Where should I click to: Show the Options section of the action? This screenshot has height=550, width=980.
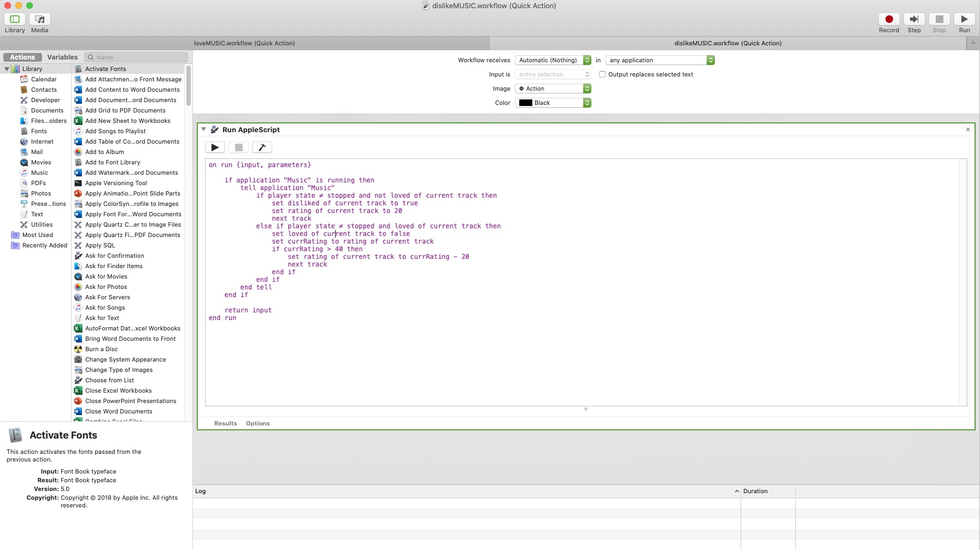257,423
